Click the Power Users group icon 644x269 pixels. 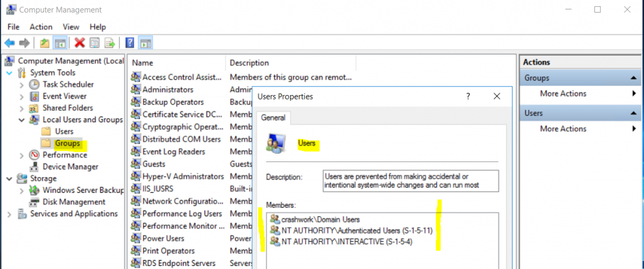tap(136, 239)
